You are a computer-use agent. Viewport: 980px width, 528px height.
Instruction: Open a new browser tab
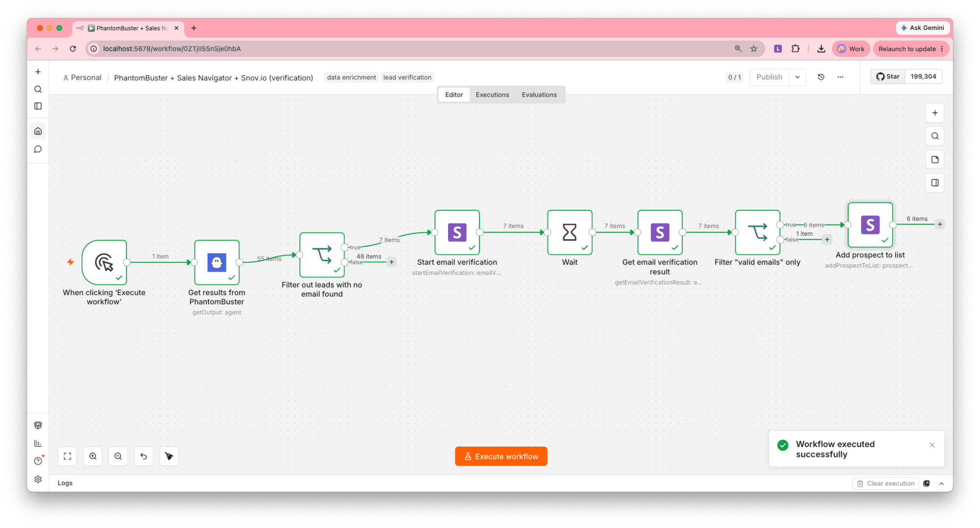coord(194,28)
